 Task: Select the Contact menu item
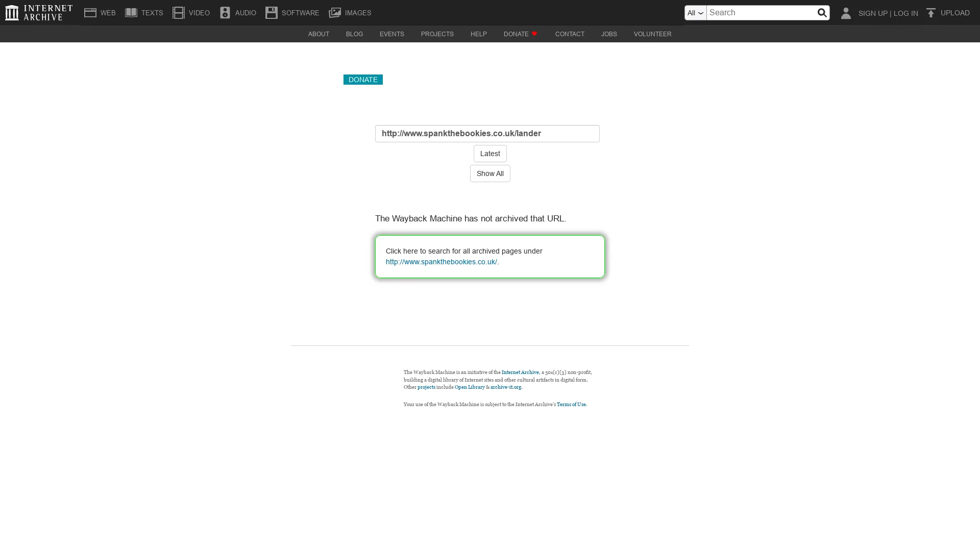(x=570, y=34)
